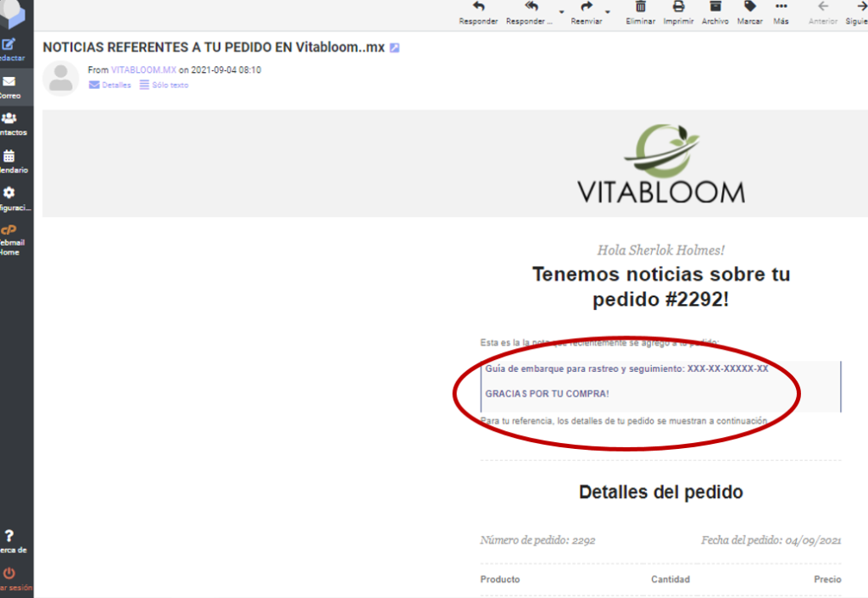Click 'Fecha del pedido: 04/09/2021' text
868x598 pixels.
click(771, 540)
